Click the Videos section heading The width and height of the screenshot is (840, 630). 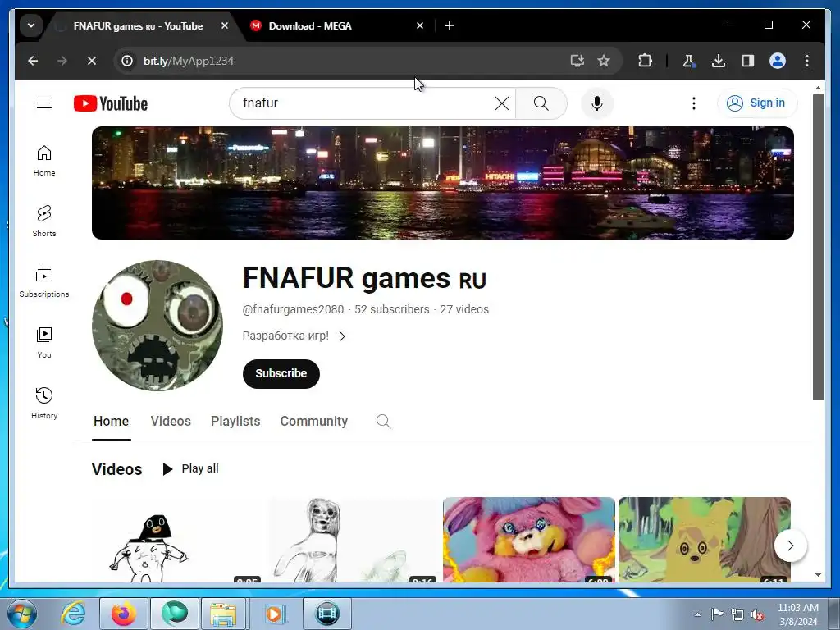(116, 469)
